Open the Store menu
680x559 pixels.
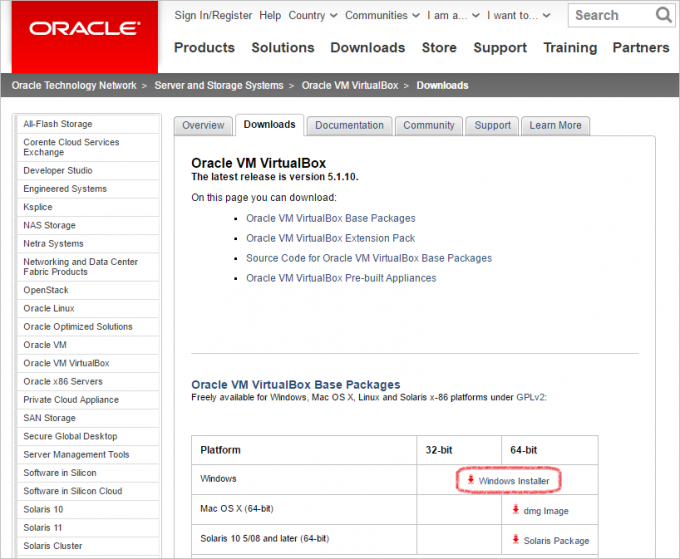(439, 47)
